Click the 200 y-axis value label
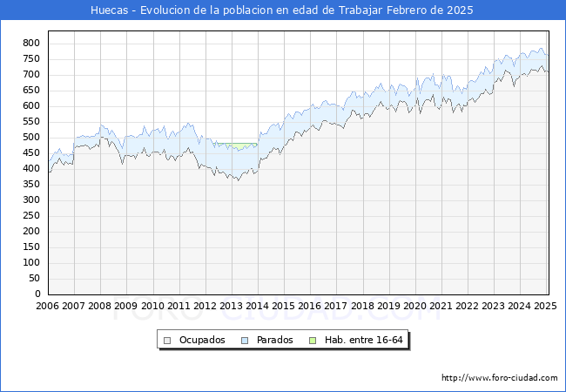 [x=31, y=232]
